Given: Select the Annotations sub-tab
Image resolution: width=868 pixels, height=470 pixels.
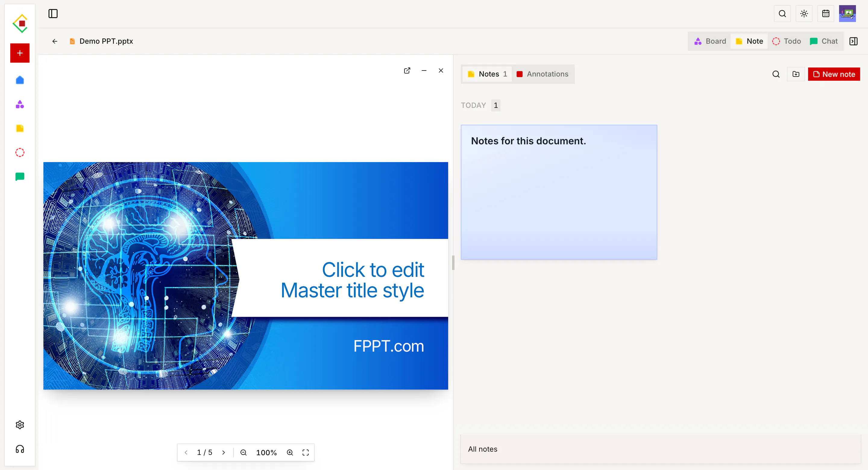Looking at the screenshot, I should coord(543,74).
